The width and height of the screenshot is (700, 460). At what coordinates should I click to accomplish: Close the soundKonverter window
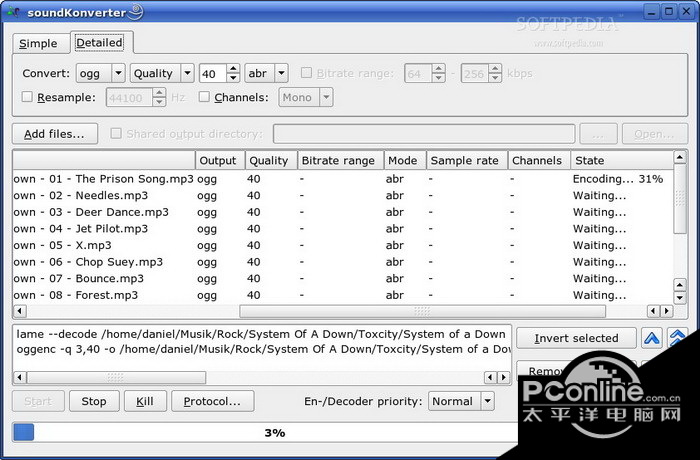coord(686,12)
